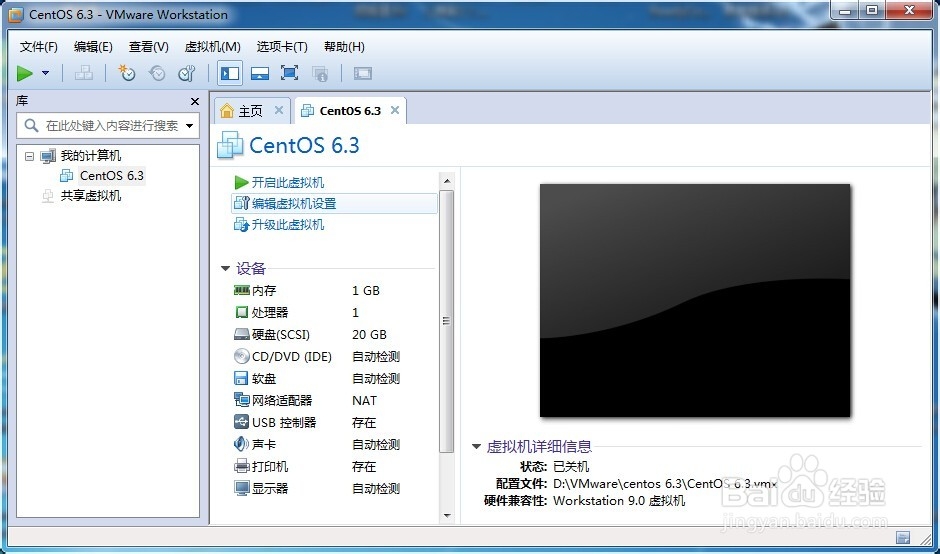Click the status bar icon at bottom right
940x554 pixels.
903,537
